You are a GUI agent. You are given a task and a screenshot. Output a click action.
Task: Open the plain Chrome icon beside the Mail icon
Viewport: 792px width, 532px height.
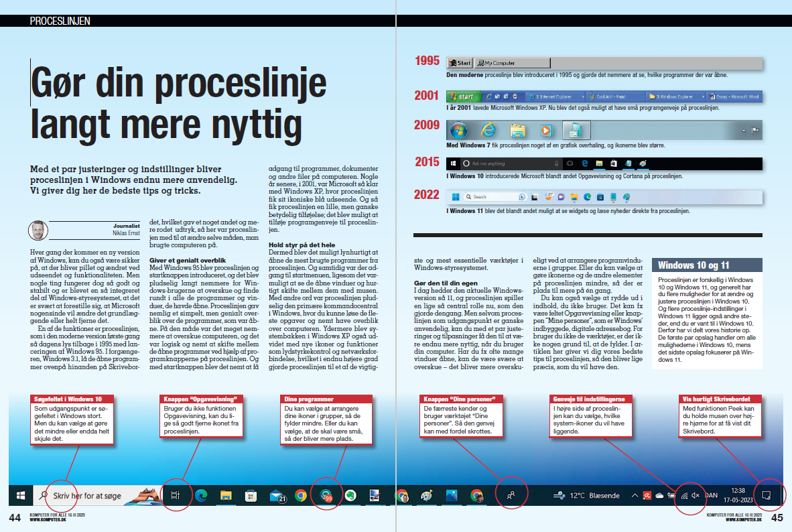(301, 496)
